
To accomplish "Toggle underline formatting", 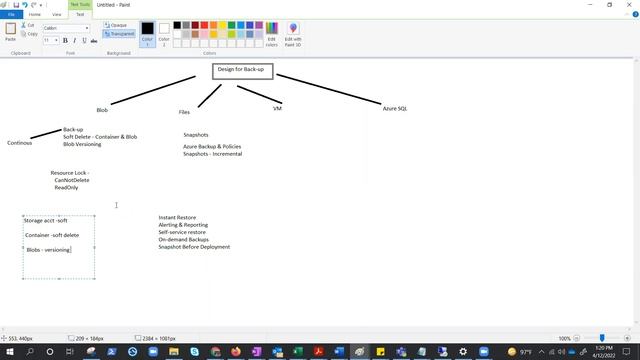I will coord(84,40).
